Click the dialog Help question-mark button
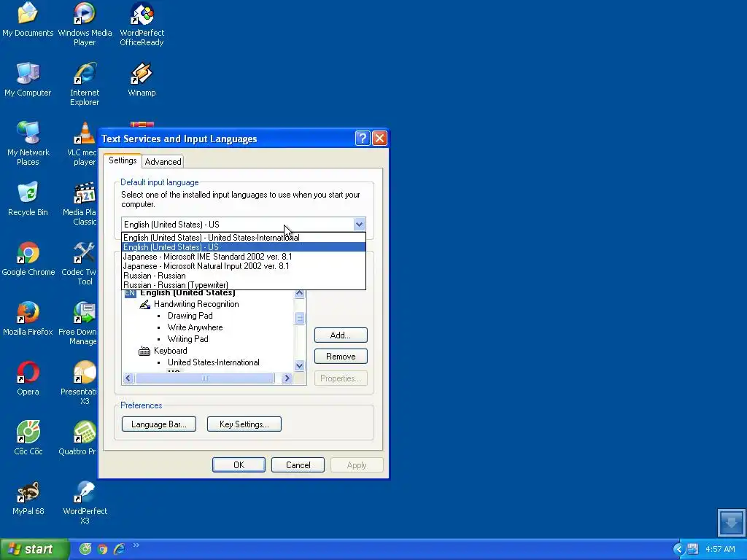The image size is (747, 560). coord(363,139)
